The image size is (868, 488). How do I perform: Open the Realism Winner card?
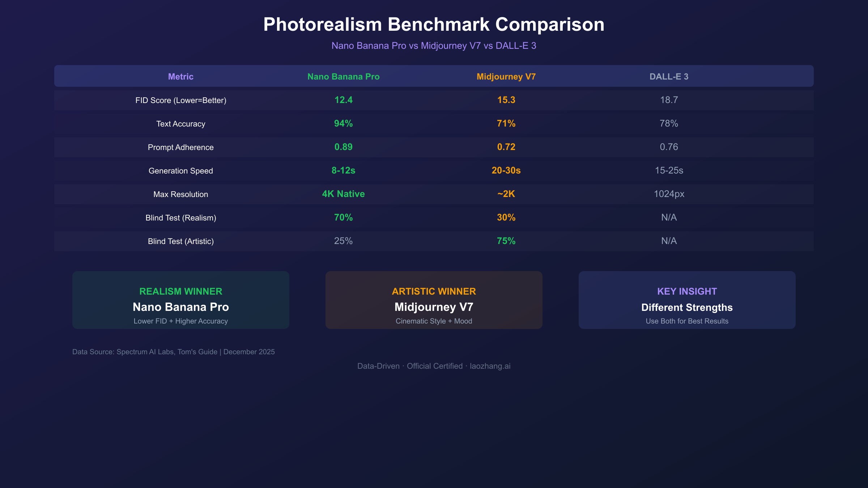pyautogui.click(x=180, y=300)
